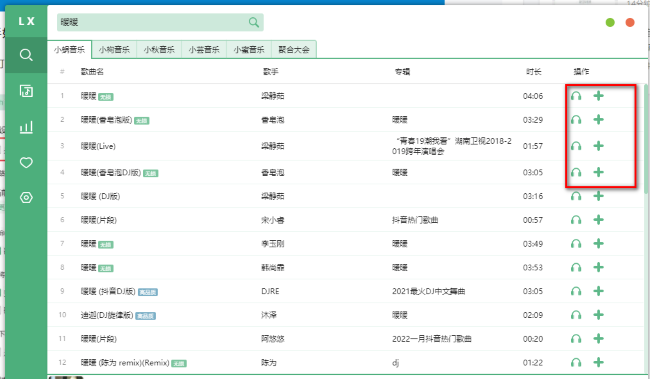Image resolution: width=650 pixels, height=379 pixels.
Task: Play row 4 暖暖(香皂泡DJ版)
Action: [576, 172]
